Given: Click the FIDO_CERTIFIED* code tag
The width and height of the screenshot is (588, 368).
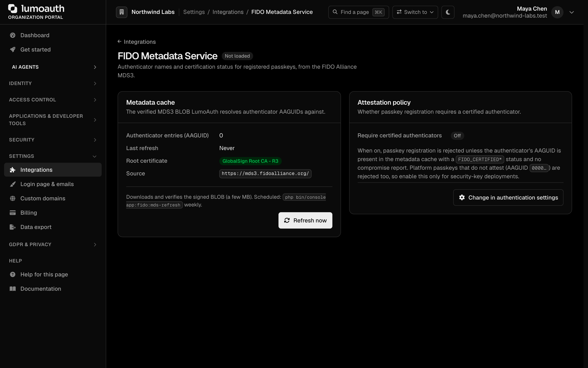Looking at the screenshot, I should 480,160.
